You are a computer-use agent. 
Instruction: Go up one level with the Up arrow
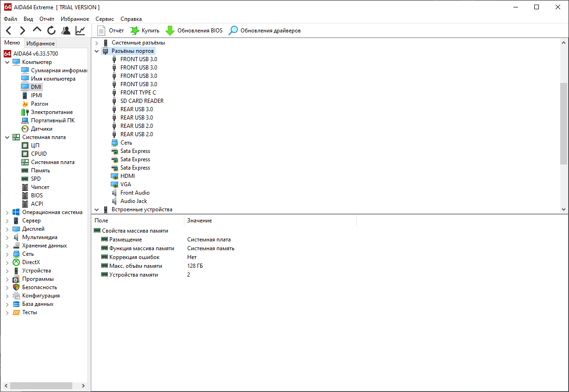(37, 31)
